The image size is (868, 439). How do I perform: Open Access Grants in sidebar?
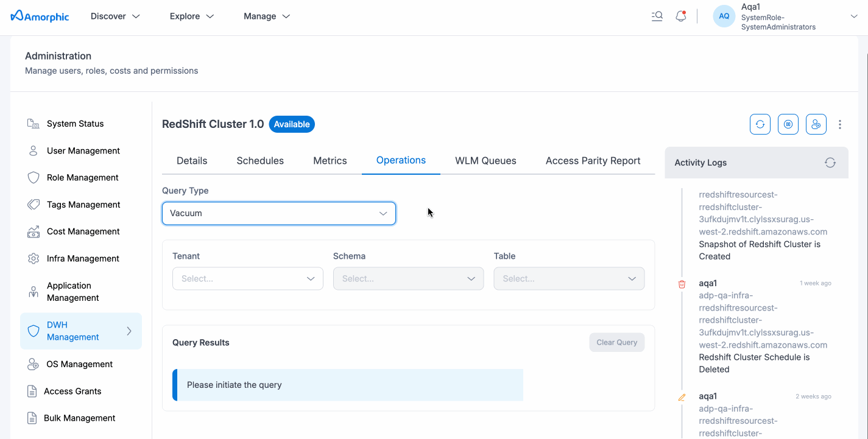click(72, 392)
